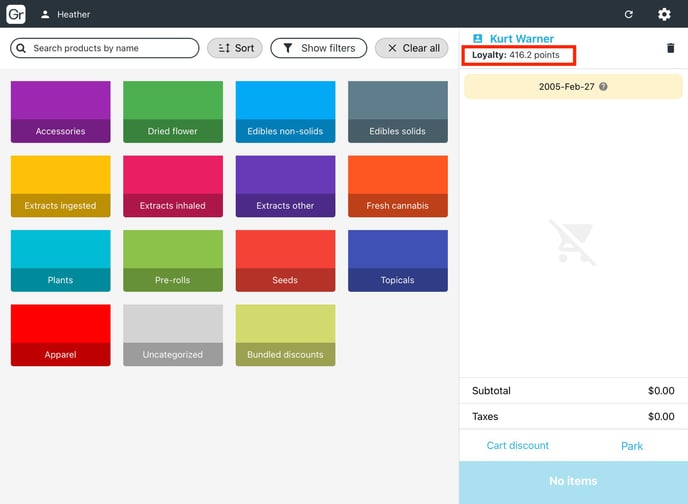Choose the Extracts inhaled category

click(173, 186)
